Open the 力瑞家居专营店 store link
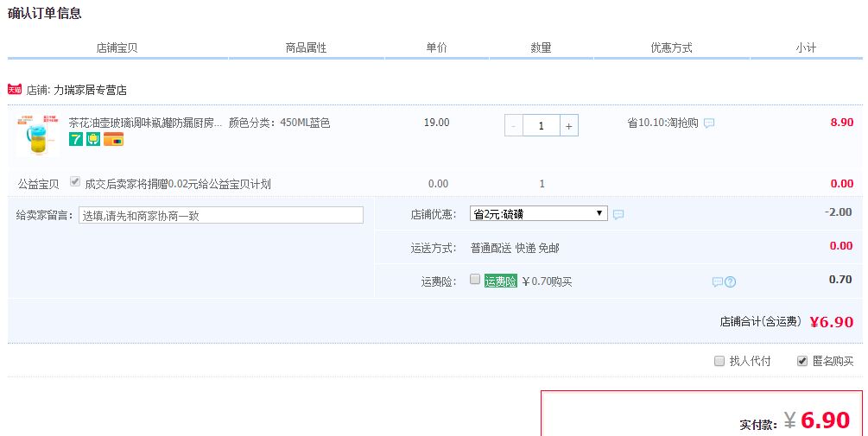Viewport: 868px width, 436px height. 90,90
